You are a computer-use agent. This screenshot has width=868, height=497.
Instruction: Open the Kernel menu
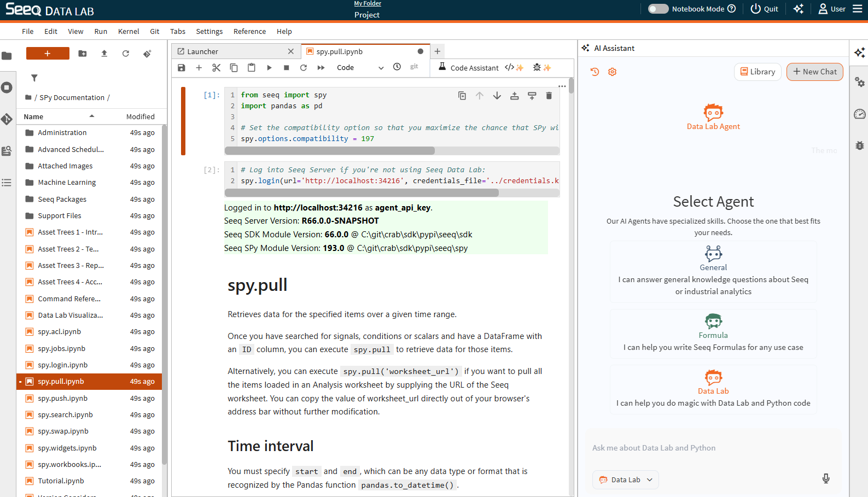(x=129, y=31)
